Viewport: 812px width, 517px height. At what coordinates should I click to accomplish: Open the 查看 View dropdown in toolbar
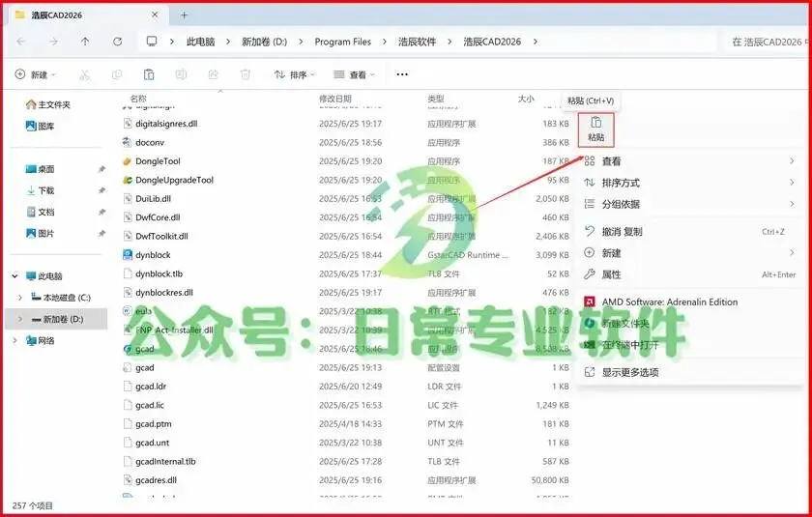(354, 75)
